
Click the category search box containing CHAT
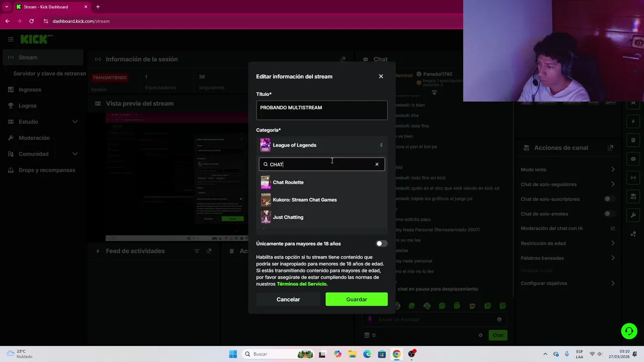[x=322, y=164]
